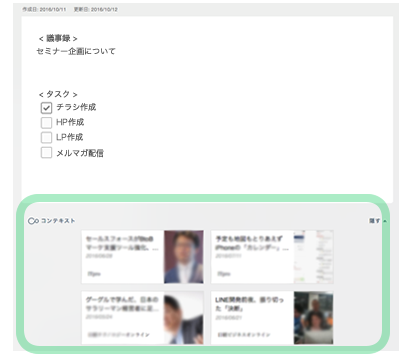Click thumbnail of グーグルで学んだ article
The image size is (419, 363).
(x=184, y=318)
